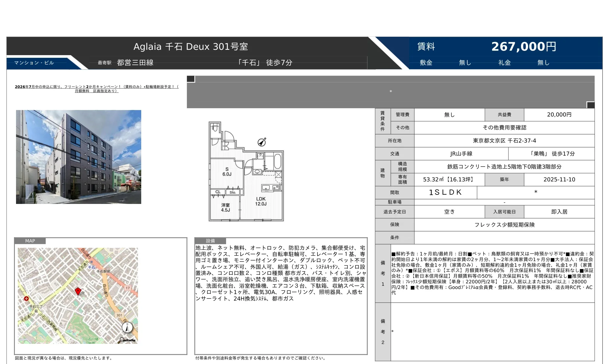Click the LDK 12.0J label on floor plan
Viewport: 610px width, 364px height.
261,201
